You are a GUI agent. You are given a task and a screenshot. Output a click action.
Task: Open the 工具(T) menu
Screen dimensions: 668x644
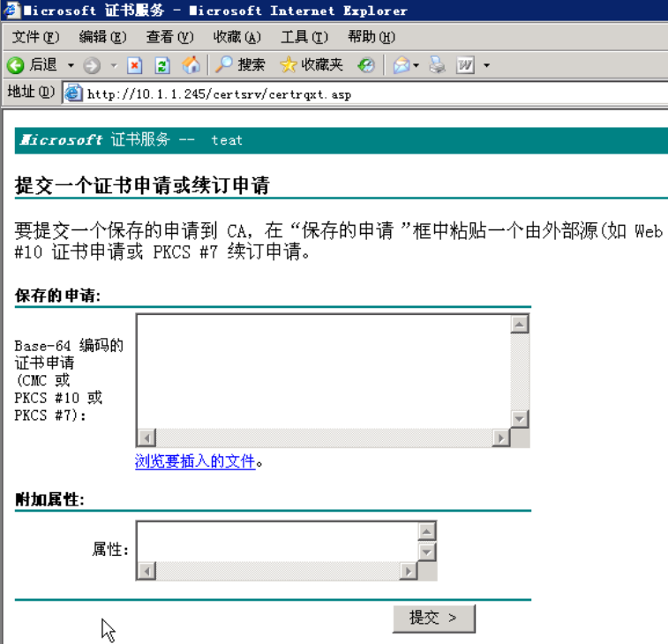[x=304, y=37]
